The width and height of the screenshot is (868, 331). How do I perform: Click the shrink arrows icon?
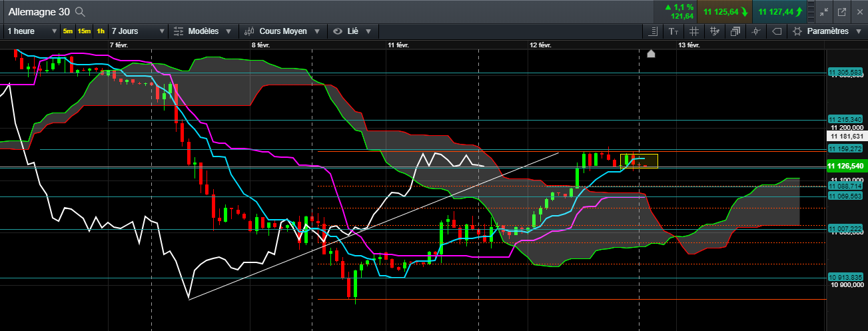coord(824,12)
